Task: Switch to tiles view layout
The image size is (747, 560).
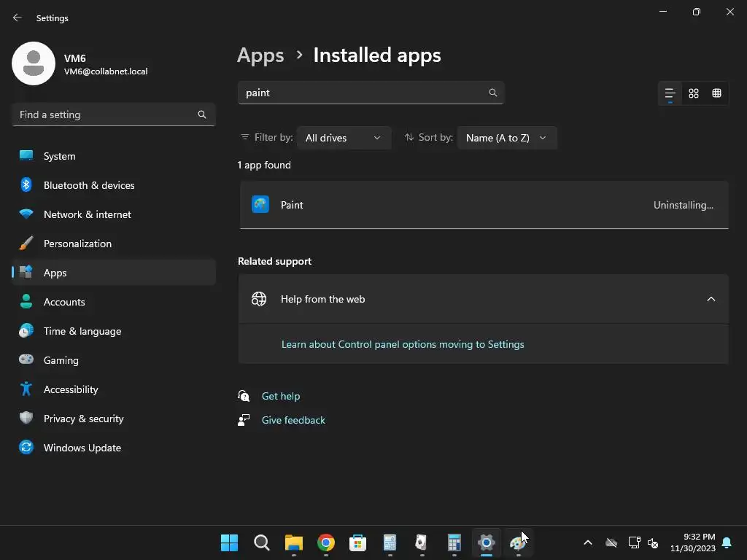Action: coord(716,93)
